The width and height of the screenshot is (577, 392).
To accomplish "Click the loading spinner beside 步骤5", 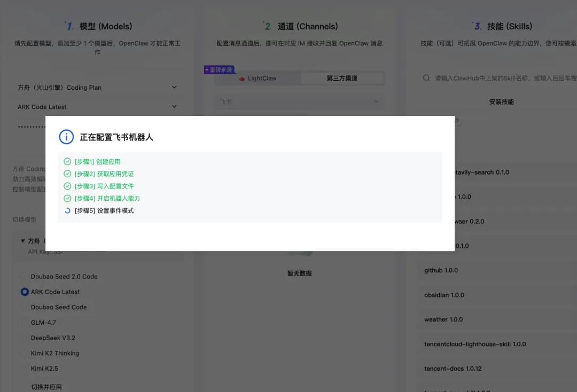I will pyautogui.click(x=67, y=211).
